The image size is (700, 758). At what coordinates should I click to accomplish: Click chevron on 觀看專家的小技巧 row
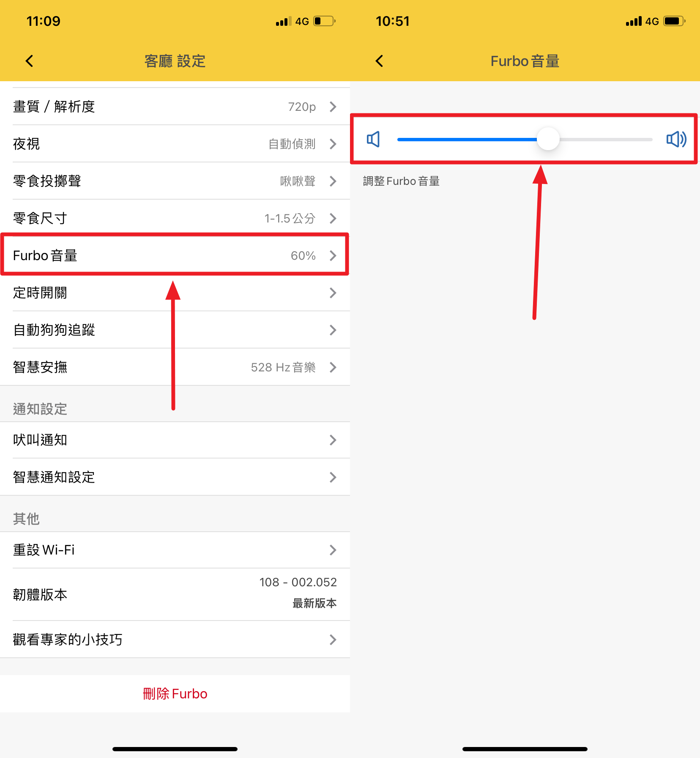pyautogui.click(x=333, y=640)
